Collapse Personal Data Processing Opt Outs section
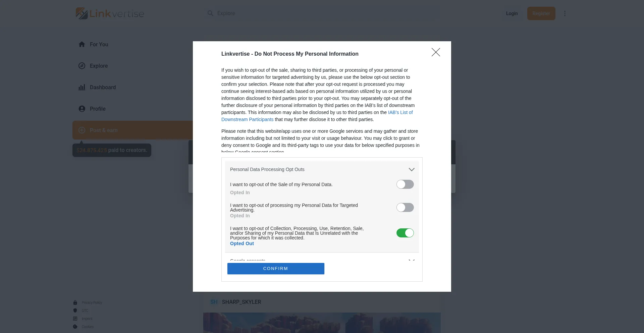Viewport: 644px width, 333px height. click(x=412, y=169)
